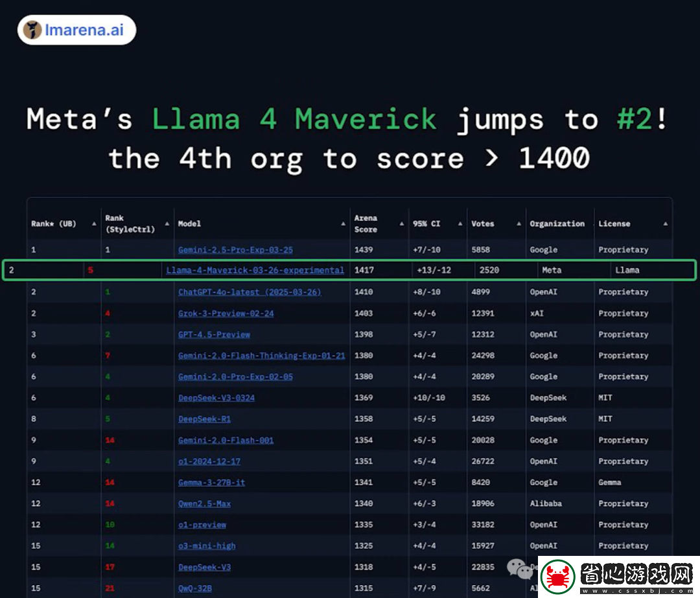Select StyleCtrl rank 21 in QwQ-32B row

tap(110, 588)
